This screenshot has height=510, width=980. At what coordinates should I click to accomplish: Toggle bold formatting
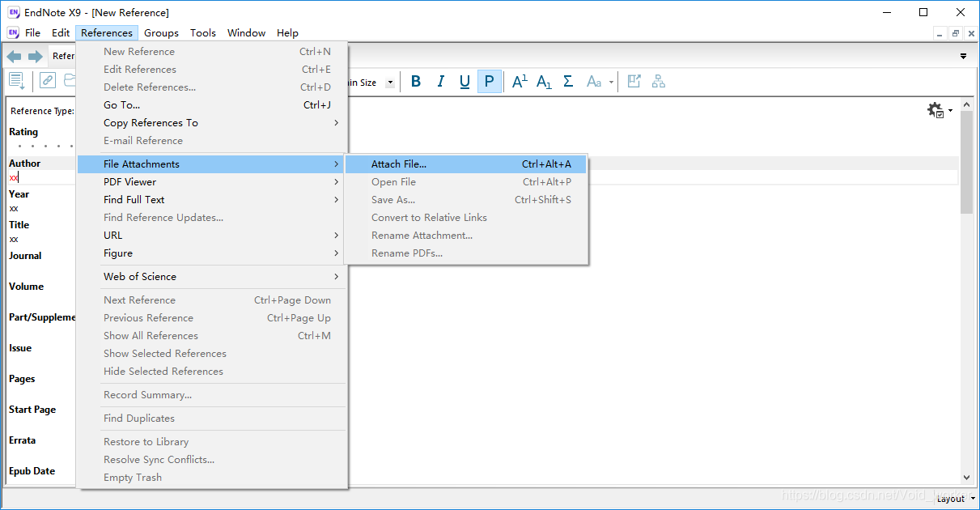[416, 82]
